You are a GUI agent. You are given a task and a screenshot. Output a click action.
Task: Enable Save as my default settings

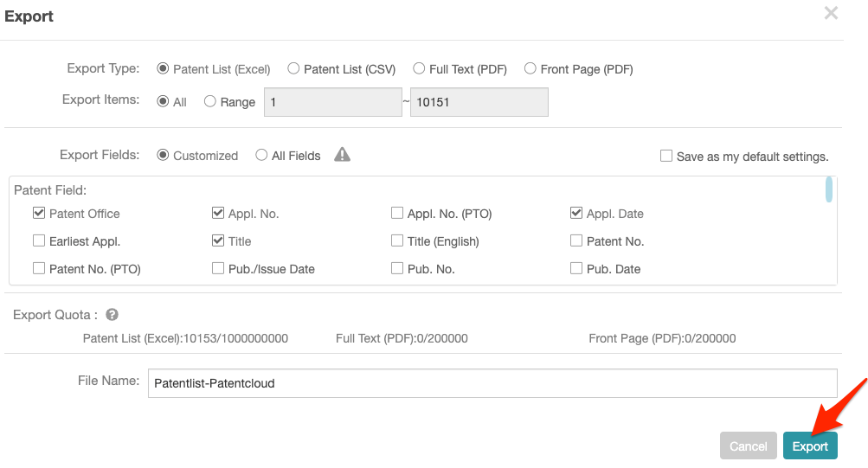[666, 156]
